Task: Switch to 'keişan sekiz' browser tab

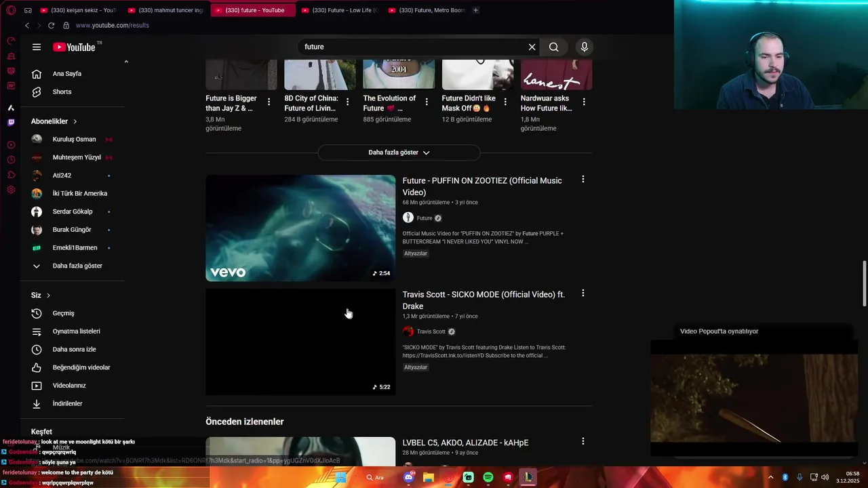Action: click(x=79, y=10)
